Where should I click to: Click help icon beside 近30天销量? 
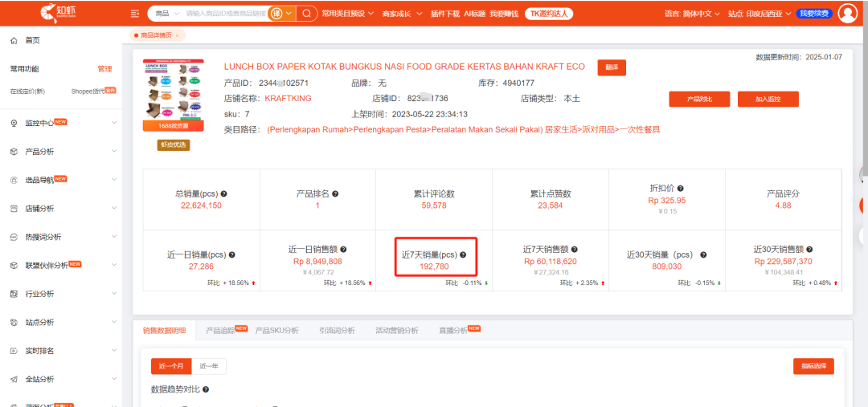(x=703, y=255)
